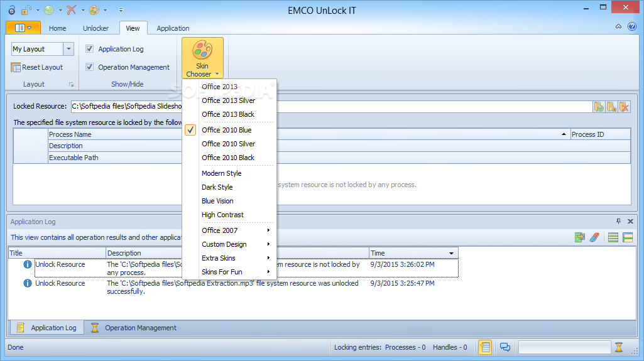
Task: Expand the Skins For Fun submenu
Action: coord(229,272)
